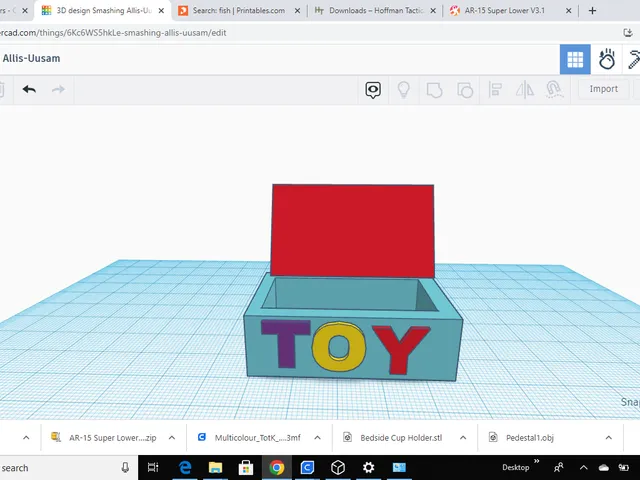Open File Explorer from the taskbar
This screenshot has width=640, height=480.
pyautogui.click(x=215, y=467)
